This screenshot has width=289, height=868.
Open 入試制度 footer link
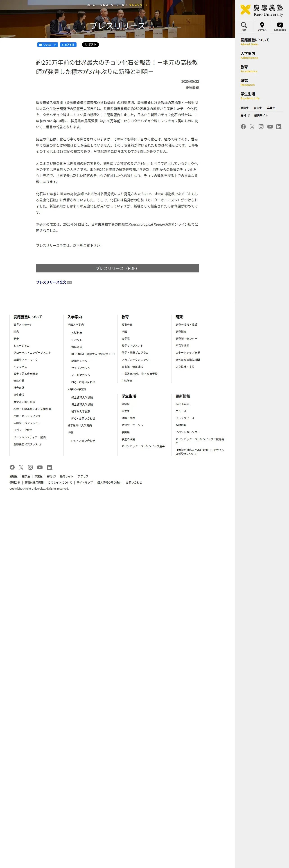tap(77, 333)
